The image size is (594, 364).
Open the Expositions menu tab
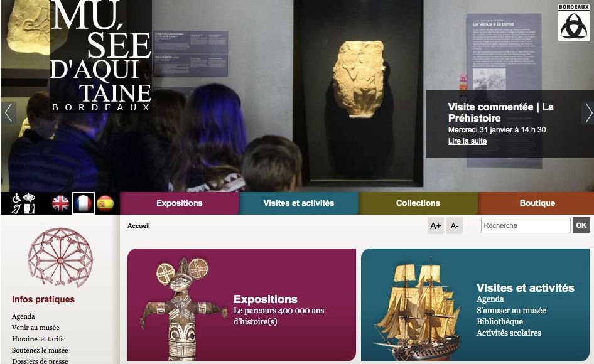click(x=180, y=203)
